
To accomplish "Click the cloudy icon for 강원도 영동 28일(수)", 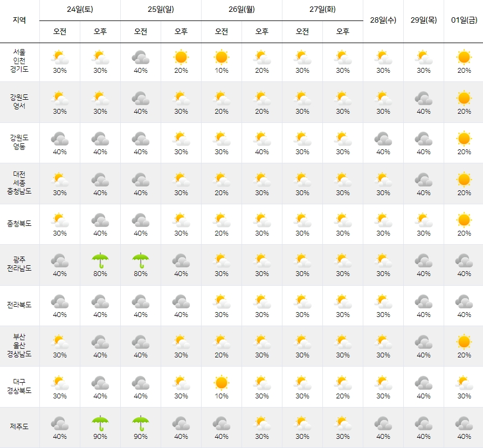I will pyautogui.click(x=383, y=139).
